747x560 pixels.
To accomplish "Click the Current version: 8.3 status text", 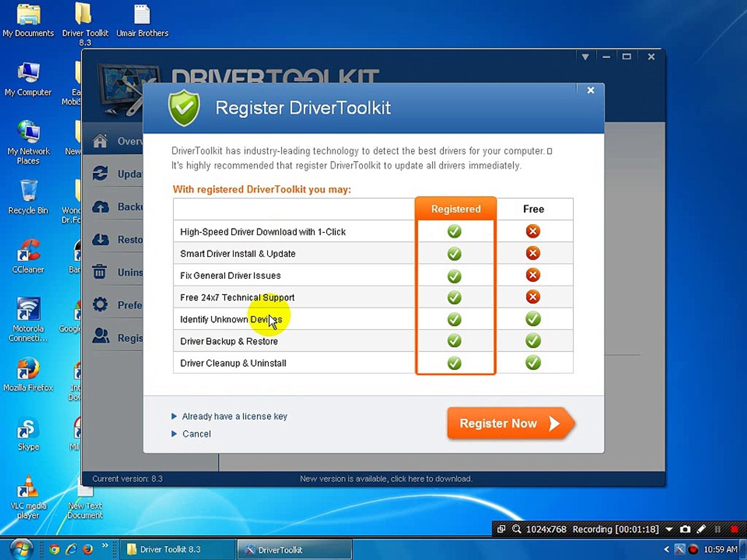I will coord(128,479).
